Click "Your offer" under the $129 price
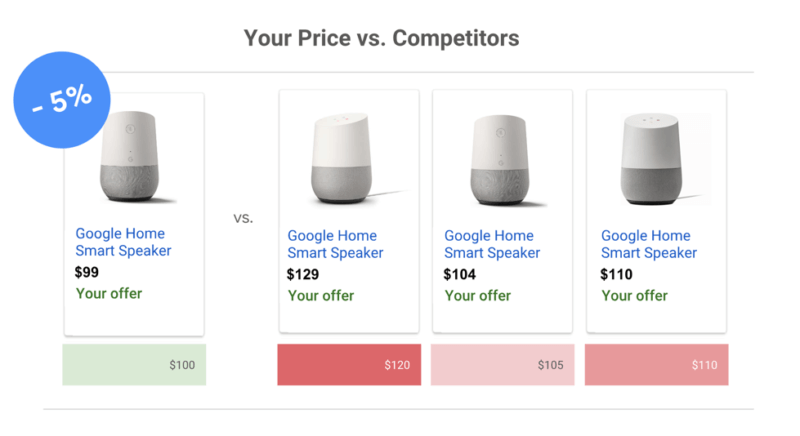800x436 pixels. (x=321, y=296)
